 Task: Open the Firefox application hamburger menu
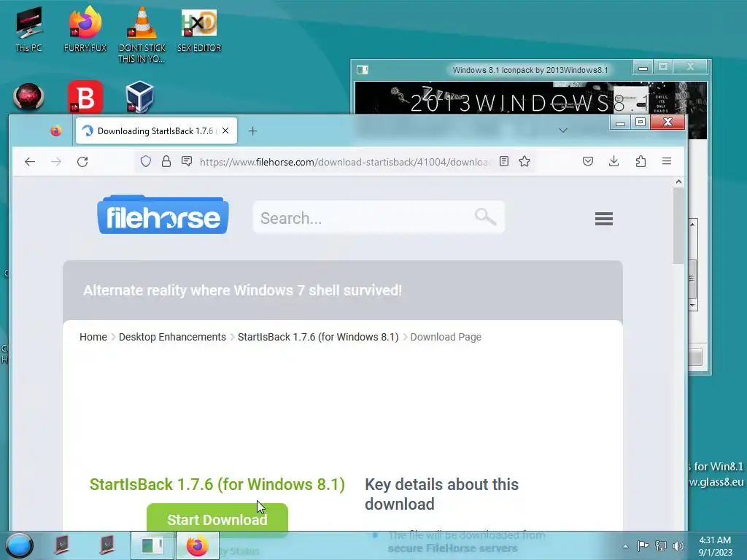pos(667,161)
